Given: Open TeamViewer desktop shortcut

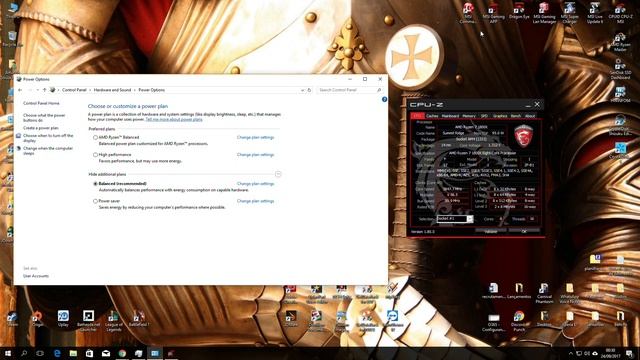Looking at the screenshot, I should (x=393, y=319).
